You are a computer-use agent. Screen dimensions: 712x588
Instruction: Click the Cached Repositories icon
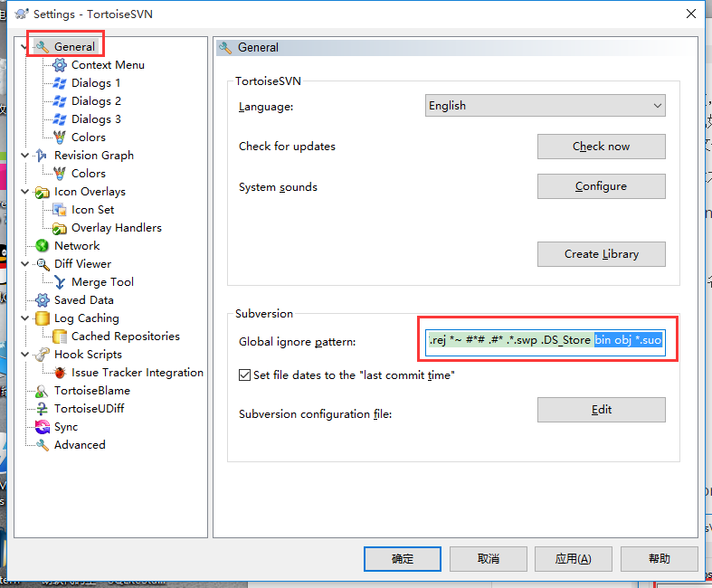(60, 337)
